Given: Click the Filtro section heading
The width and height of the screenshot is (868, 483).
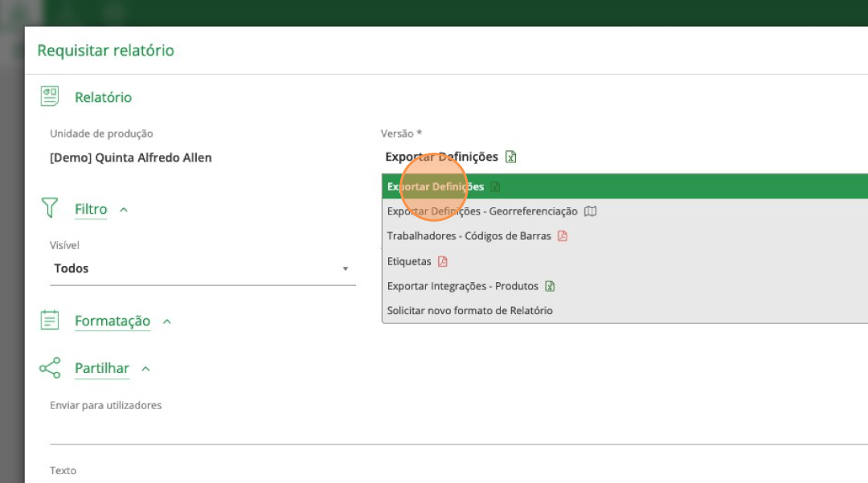Looking at the screenshot, I should [91, 209].
